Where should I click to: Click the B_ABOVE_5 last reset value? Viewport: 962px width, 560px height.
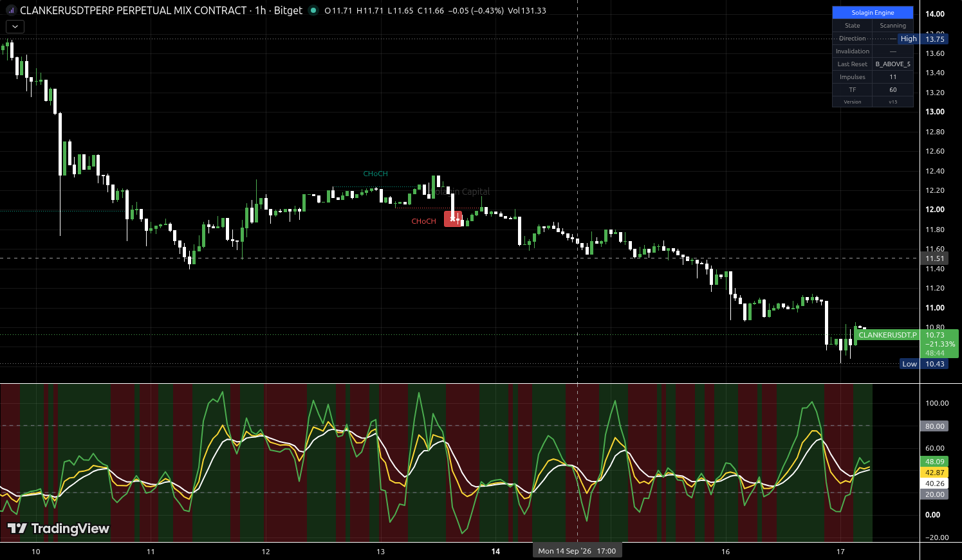click(893, 64)
